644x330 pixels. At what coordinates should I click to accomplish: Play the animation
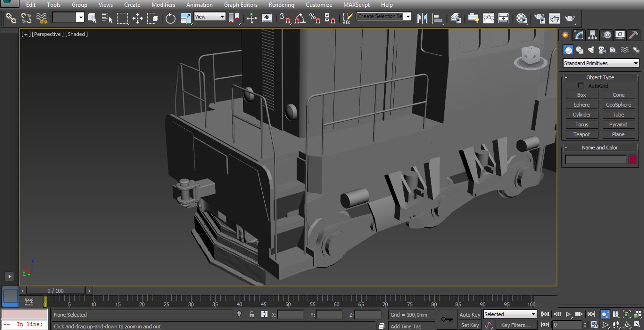pos(568,314)
